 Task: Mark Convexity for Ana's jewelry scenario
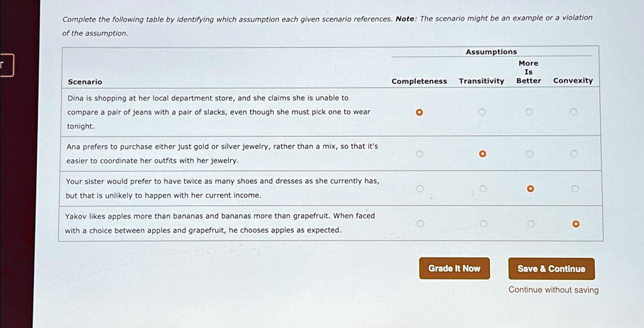[573, 154]
